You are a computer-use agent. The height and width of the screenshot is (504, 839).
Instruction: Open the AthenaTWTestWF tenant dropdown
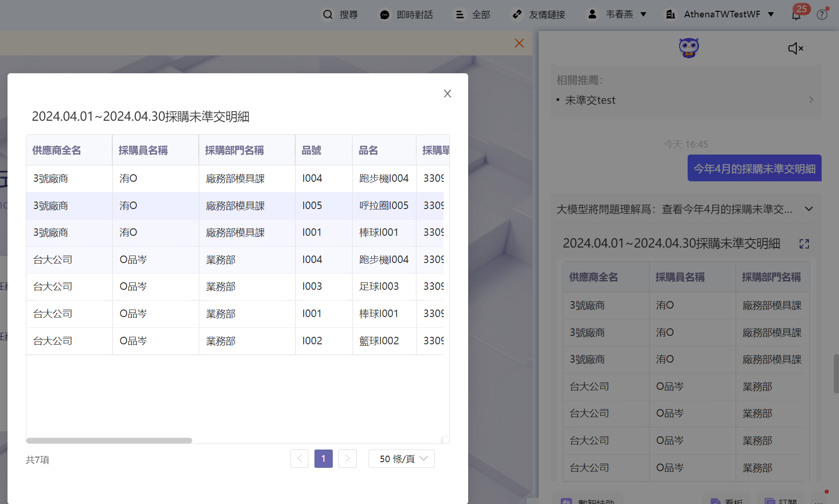771,15
